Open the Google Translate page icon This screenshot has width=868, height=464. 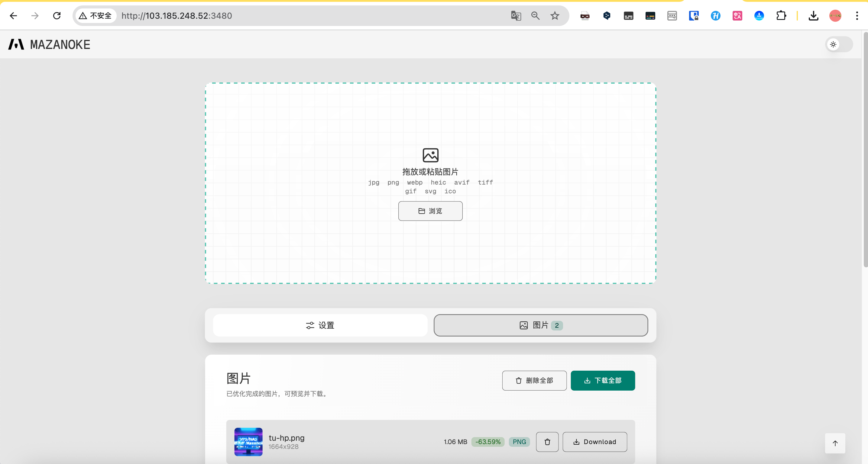pyautogui.click(x=516, y=16)
